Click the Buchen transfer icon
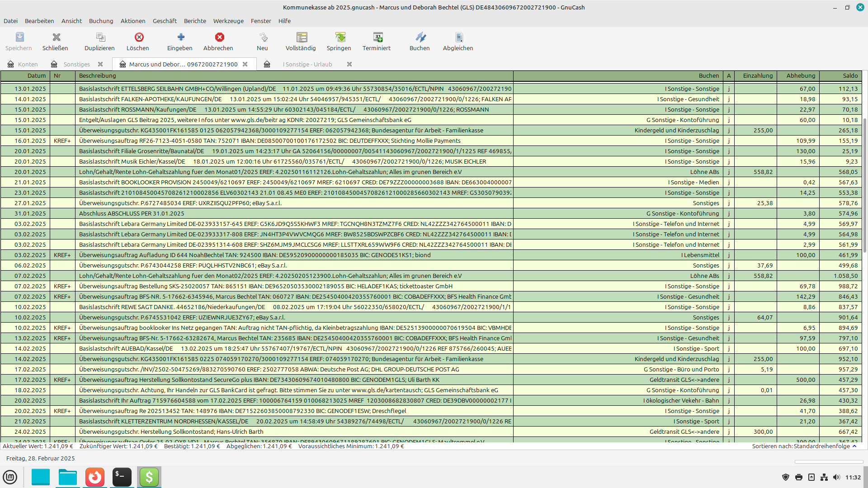868x488 pixels. (x=420, y=37)
